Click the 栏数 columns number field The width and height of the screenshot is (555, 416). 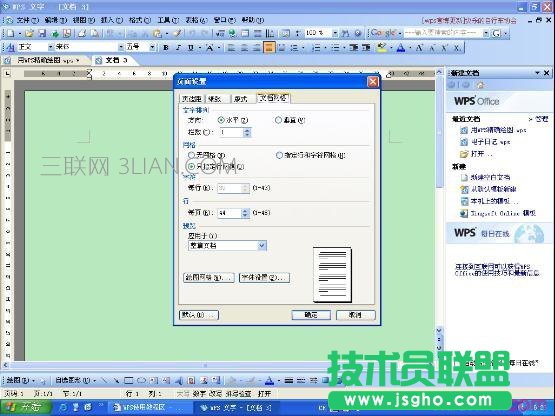(x=231, y=132)
